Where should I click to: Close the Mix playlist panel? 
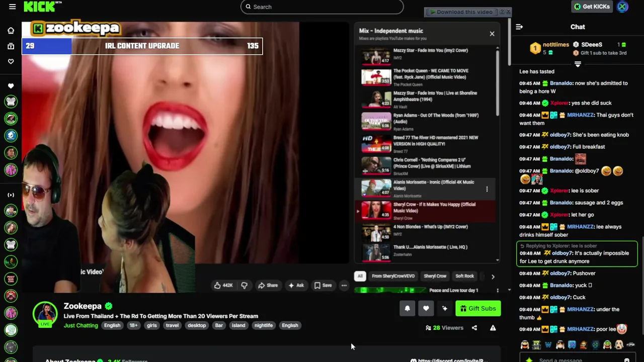pyautogui.click(x=492, y=34)
